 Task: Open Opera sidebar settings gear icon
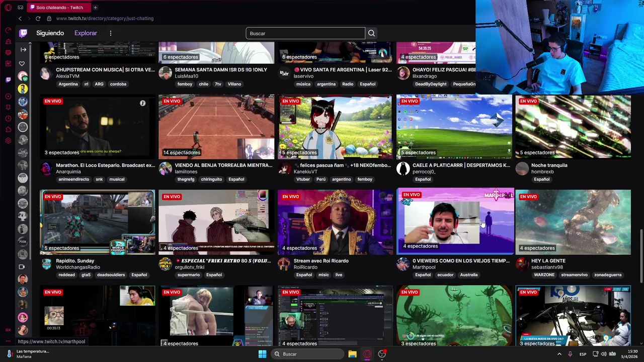pyautogui.click(x=8, y=140)
